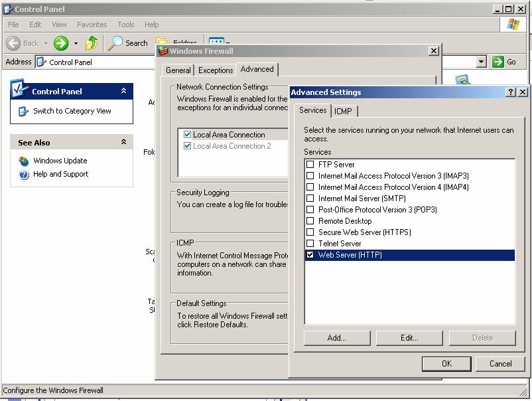
Task: Click the Control Panel address bar icon
Action: coord(41,62)
